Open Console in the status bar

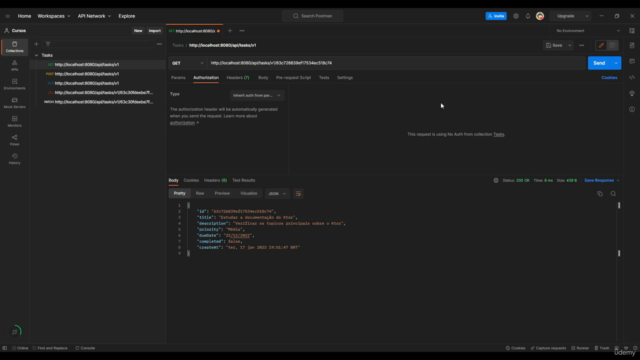tap(85, 348)
